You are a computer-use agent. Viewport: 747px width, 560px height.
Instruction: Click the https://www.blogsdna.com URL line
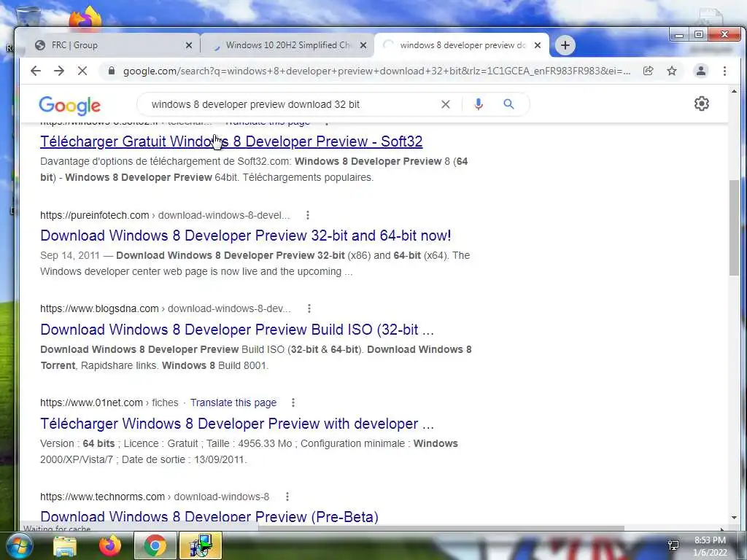pyautogui.click(x=166, y=308)
